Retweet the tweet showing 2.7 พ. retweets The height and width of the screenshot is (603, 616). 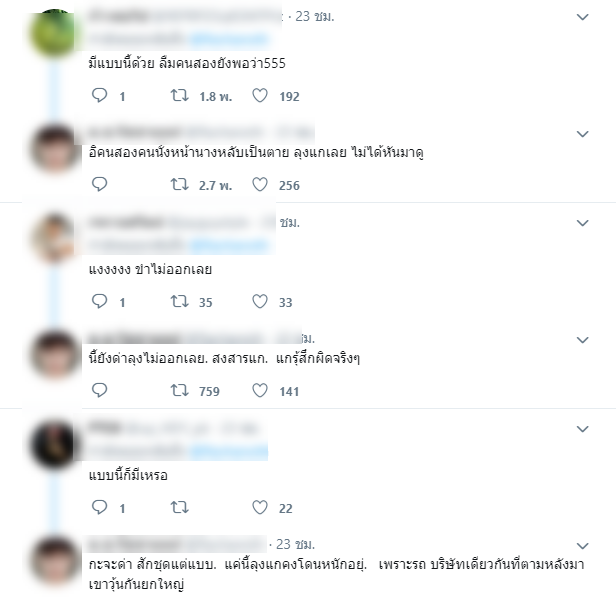(x=180, y=184)
